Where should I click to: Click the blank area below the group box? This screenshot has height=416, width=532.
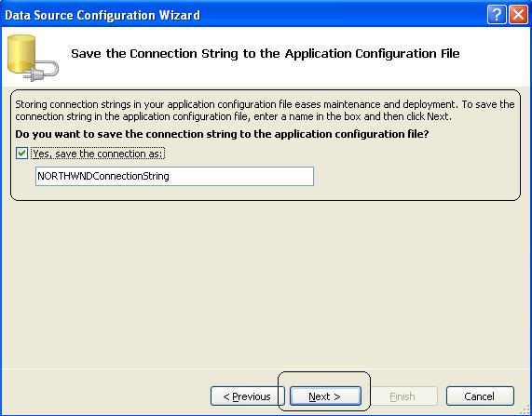(x=265, y=281)
